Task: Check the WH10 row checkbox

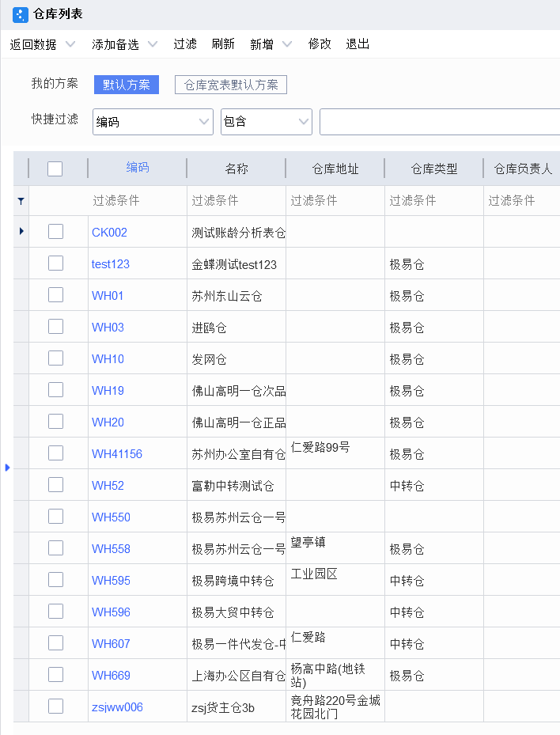Action: tap(56, 358)
